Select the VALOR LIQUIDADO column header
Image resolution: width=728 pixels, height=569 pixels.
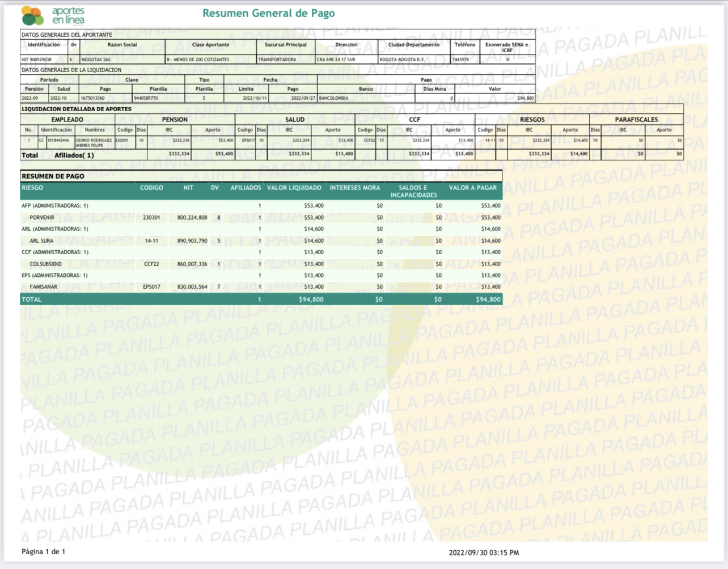294,188
